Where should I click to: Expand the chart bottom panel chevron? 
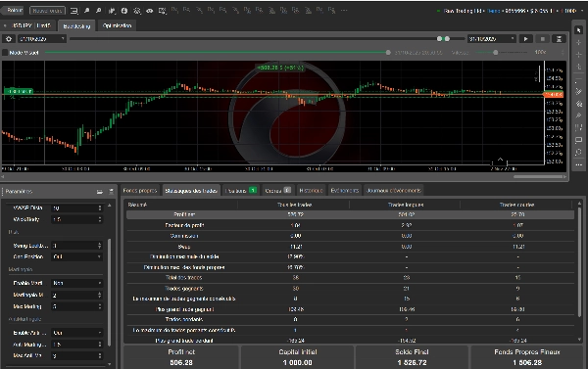click(x=500, y=160)
